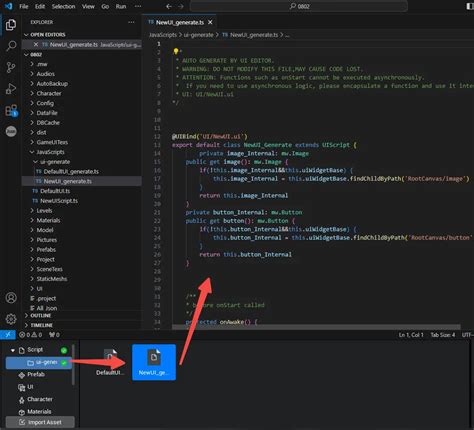Click JavaScripts in the breadcrumb path
The width and height of the screenshot is (474, 430).
click(x=163, y=35)
